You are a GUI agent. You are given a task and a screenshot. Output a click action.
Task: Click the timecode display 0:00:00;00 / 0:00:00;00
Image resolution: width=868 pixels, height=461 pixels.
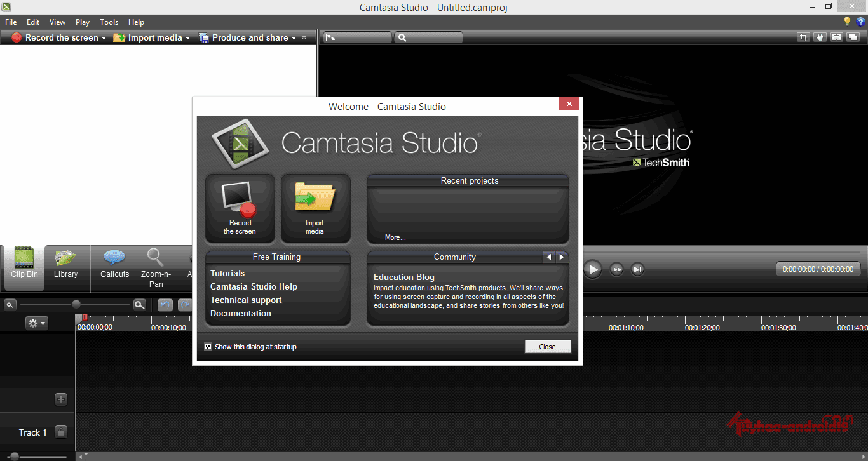(818, 269)
